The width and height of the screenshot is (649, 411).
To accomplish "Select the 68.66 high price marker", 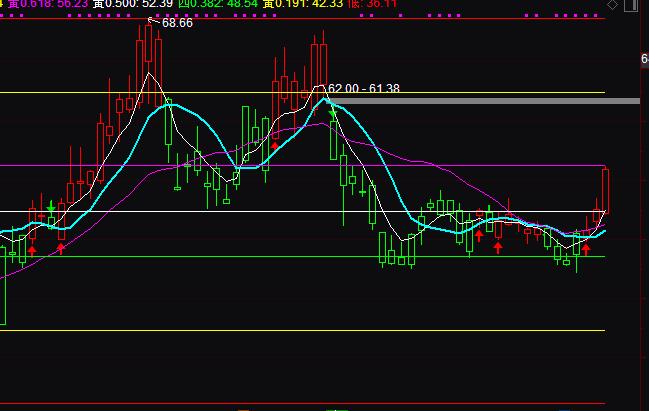I will [176, 22].
